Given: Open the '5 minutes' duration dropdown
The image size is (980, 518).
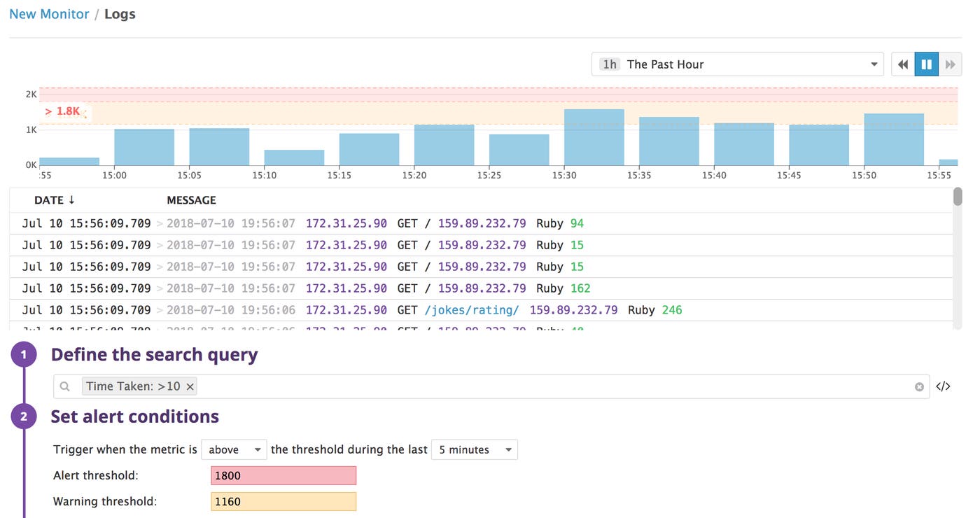Looking at the screenshot, I should coord(474,449).
